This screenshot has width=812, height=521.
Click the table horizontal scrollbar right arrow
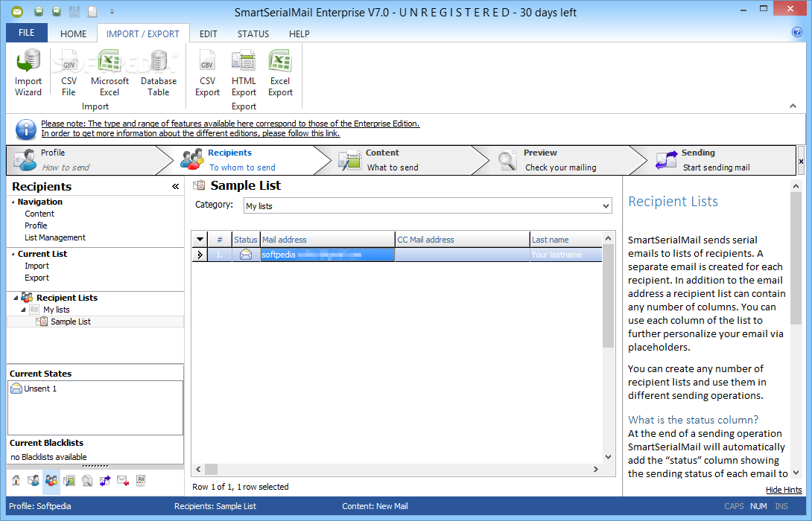tap(595, 469)
